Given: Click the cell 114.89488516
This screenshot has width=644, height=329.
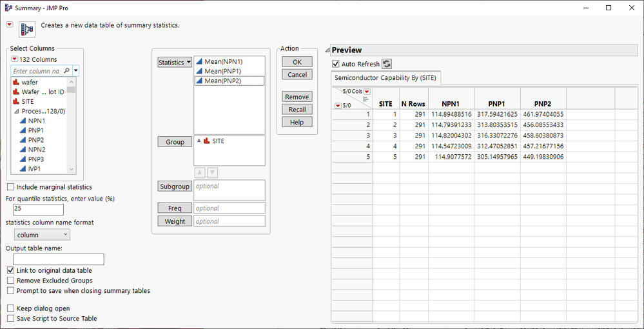Looking at the screenshot, I should coord(451,114).
